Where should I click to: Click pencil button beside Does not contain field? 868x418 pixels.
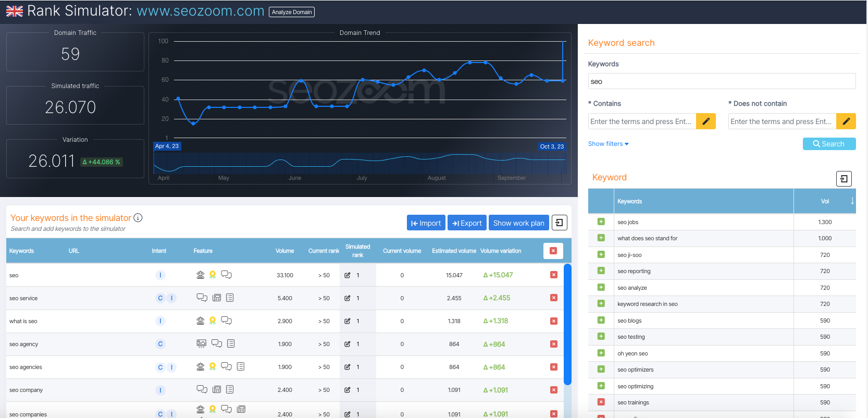pos(846,121)
